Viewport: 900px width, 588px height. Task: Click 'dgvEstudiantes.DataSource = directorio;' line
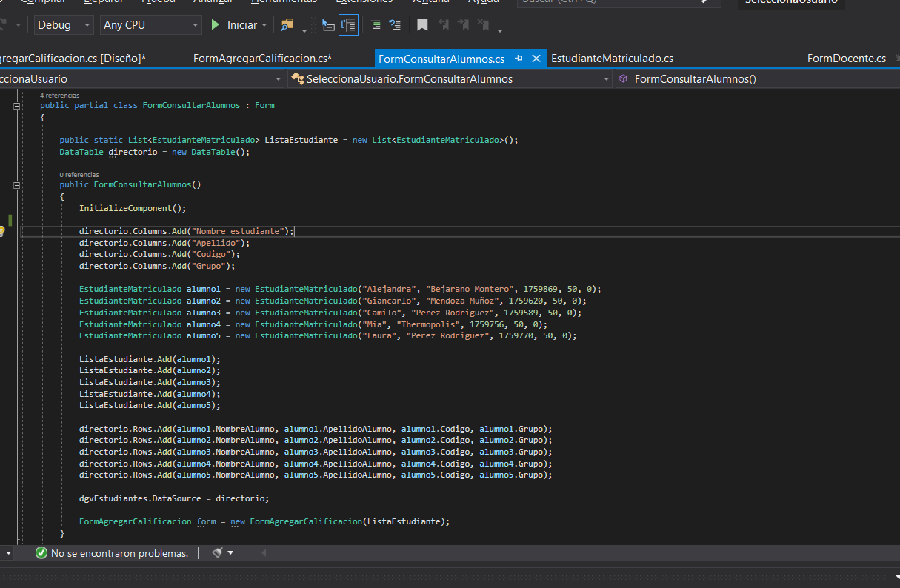(174, 498)
